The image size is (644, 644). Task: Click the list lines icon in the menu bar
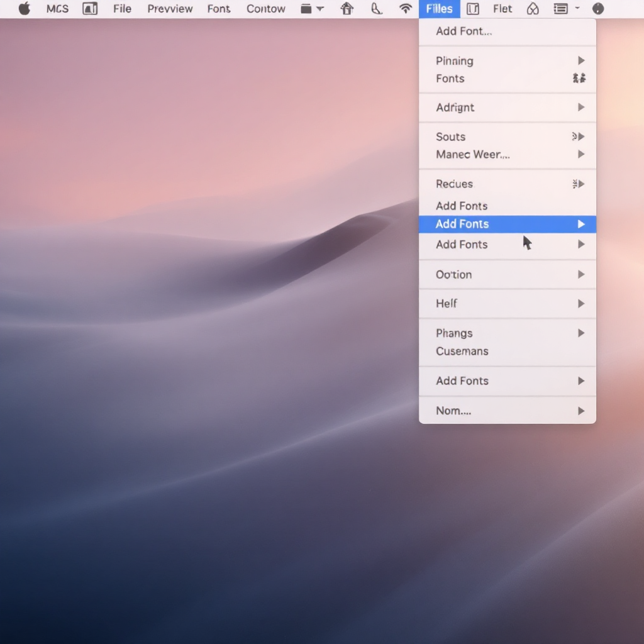[560, 9]
